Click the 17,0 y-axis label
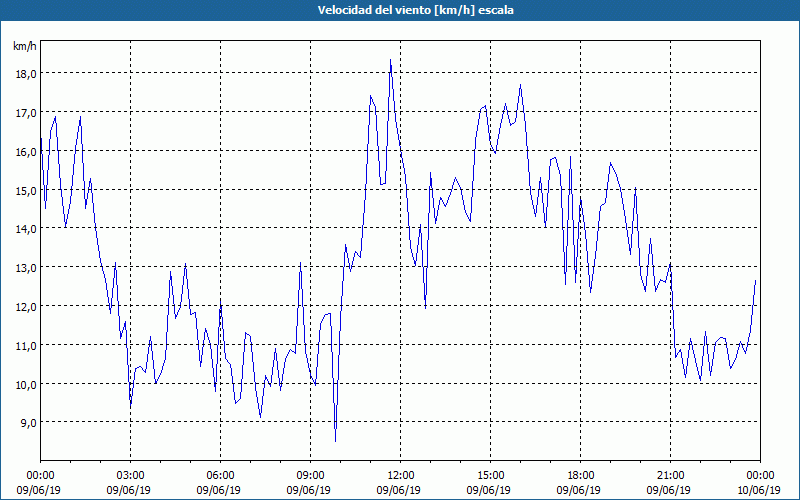 click(26, 113)
